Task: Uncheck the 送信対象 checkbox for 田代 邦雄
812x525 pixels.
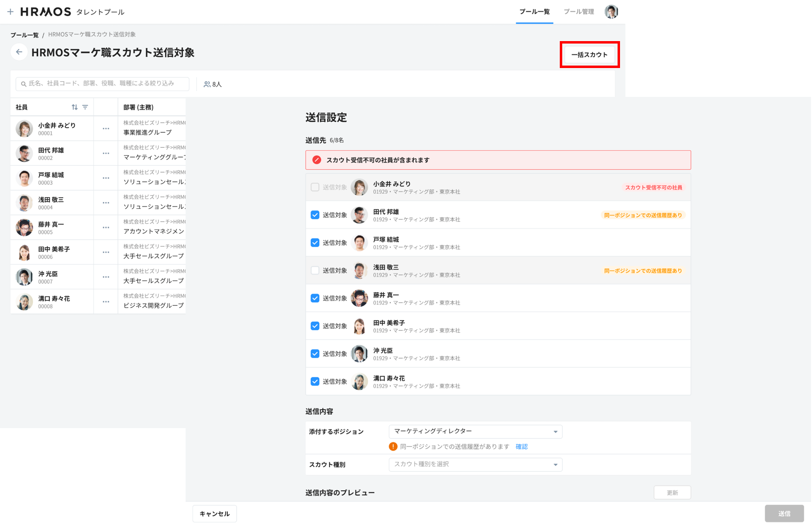Action: tap(315, 215)
